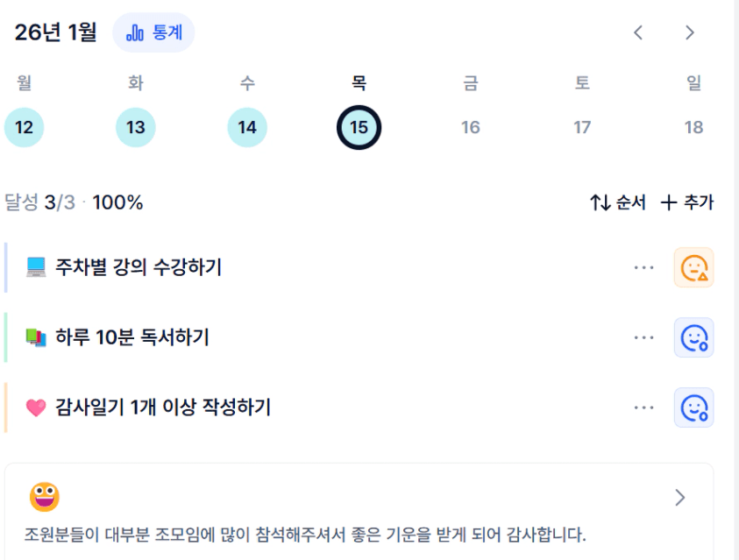
Task: Select Monday the 12th
Action: pyautogui.click(x=24, y=127)
